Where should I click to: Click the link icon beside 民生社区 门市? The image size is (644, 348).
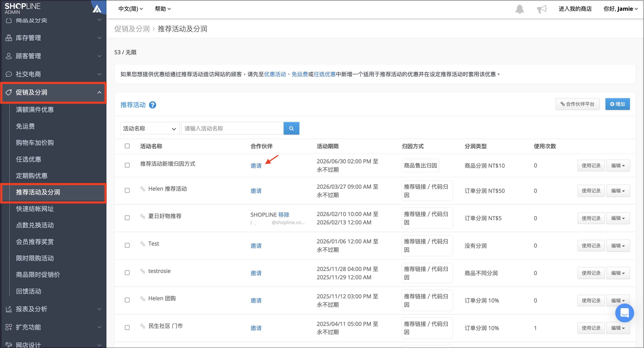pyautogui.click(x=143, y=326)
